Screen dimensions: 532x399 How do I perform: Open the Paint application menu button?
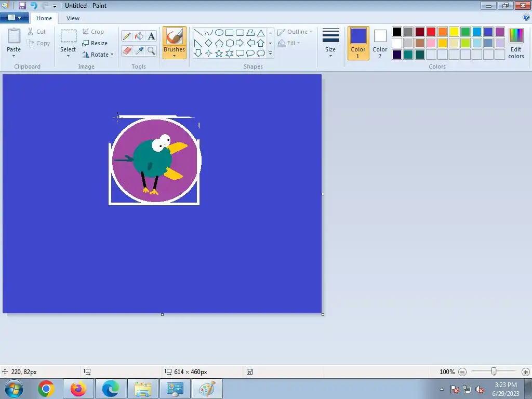tap(14, 18)
